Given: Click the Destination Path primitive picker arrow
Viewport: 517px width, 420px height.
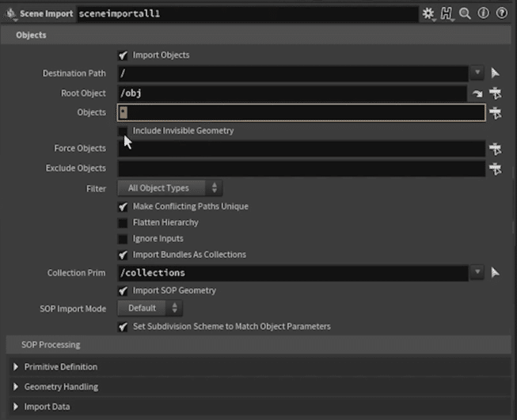Looking at the screenshot, I should [x=495, y=73].
